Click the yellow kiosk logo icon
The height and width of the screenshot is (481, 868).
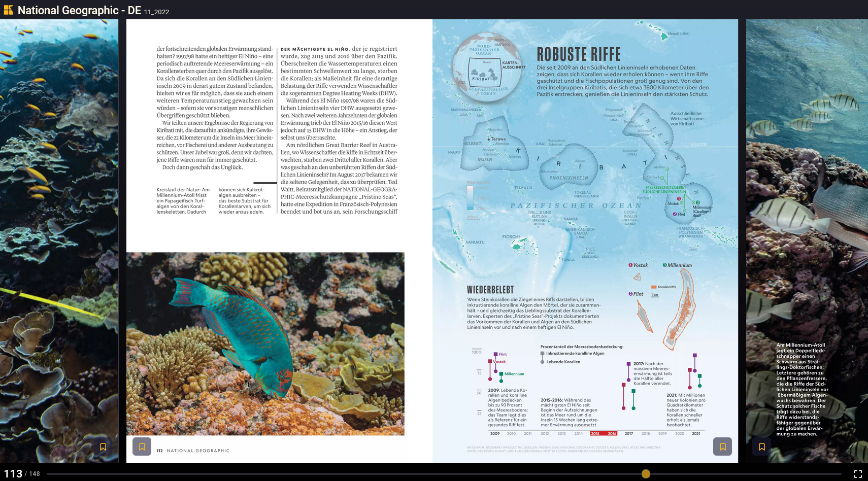(8, 10)
